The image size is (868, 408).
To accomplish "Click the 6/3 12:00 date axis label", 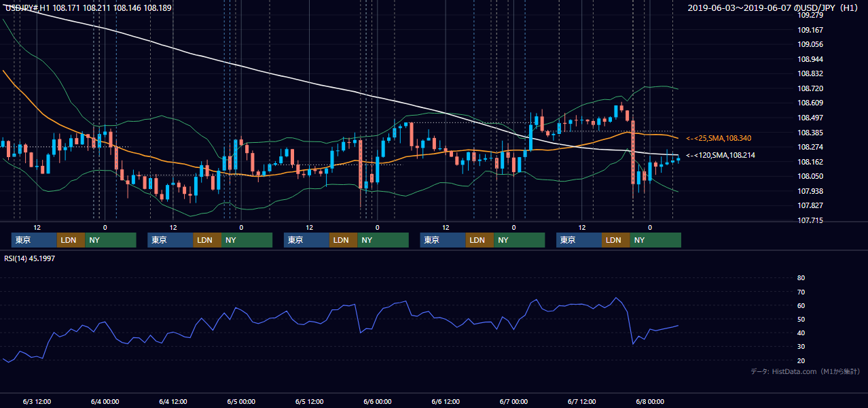I will pyautogui.click(x=37, y=401).
